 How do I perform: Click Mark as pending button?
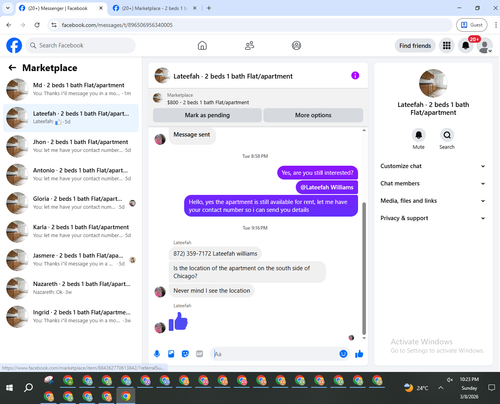pos(207,115)
